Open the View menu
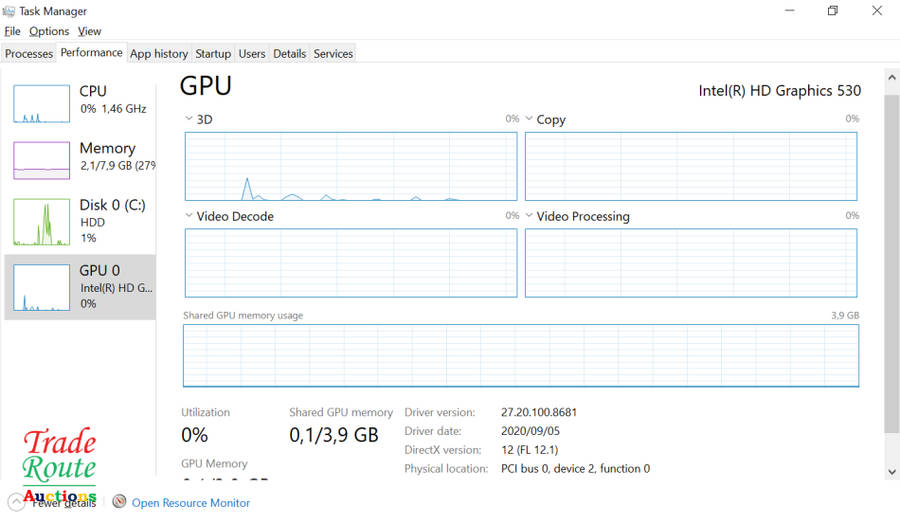The height and width of the screenshot is (525, 900). (89, 32)
